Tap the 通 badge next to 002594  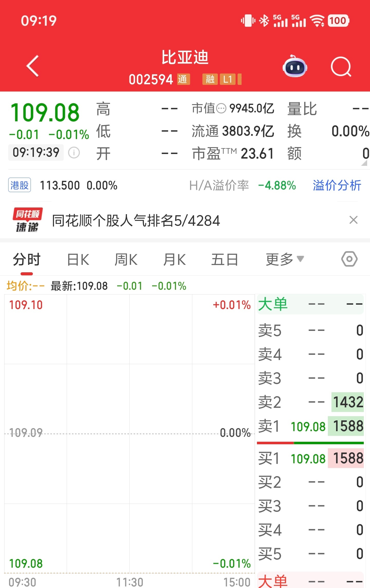183,79
